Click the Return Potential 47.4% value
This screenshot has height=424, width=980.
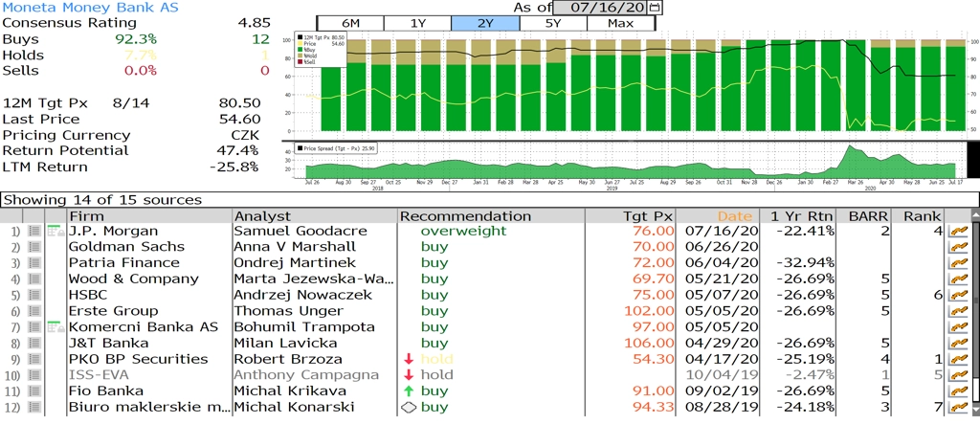coord(238,150)
